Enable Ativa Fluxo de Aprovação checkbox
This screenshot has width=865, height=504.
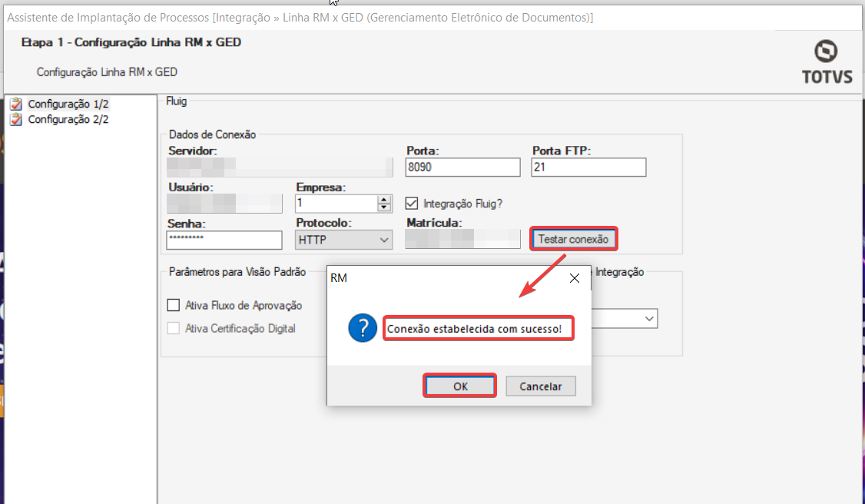tap(173, 305)
